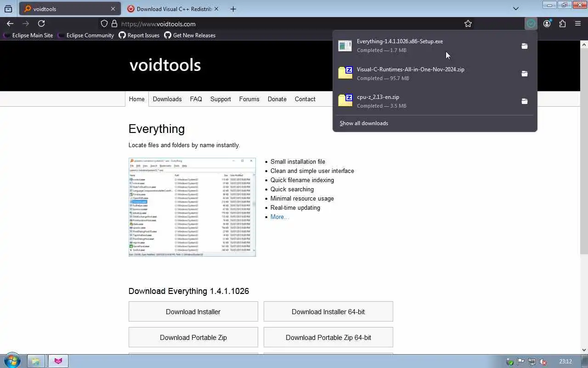The height and width of the screenshot is (368, 588).
Task: Open the Eclipse Community bookmark
Action: click(86, 35)
